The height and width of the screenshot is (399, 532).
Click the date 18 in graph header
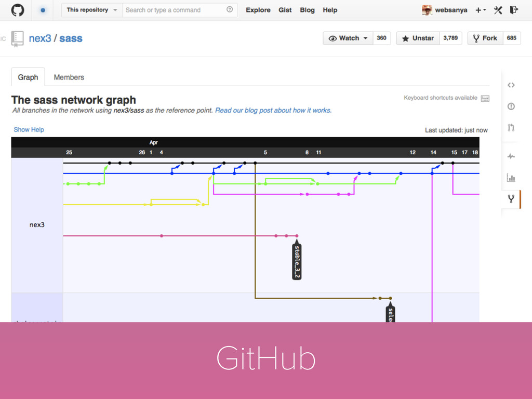pos(475,152)
